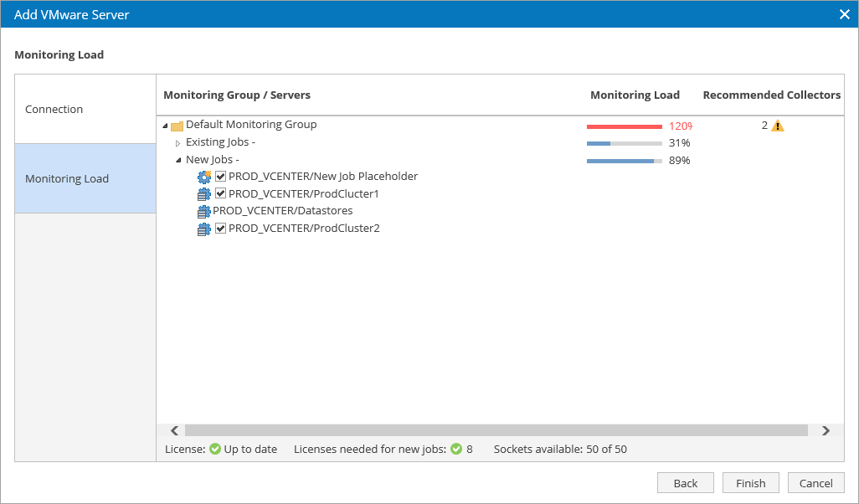Click the 'Up to date' license status text
The height and width of the screenshot is (504, 859).
[x=250, y=450]
